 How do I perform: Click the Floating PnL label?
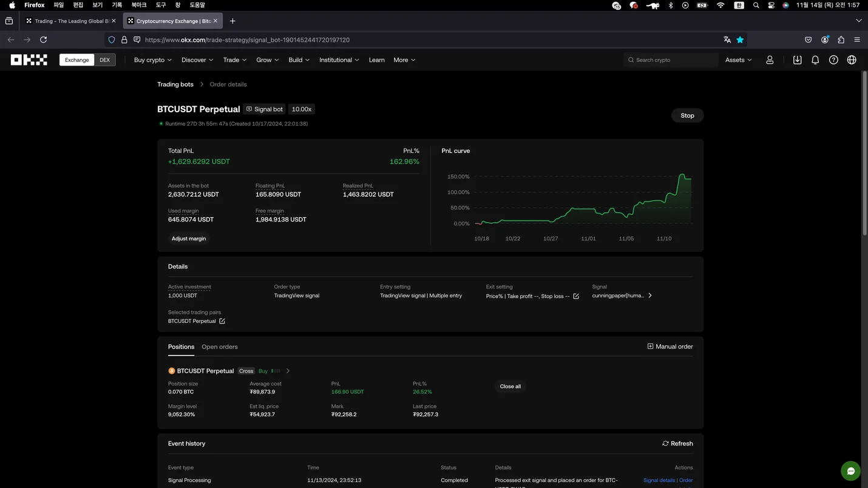click(270, 186)
